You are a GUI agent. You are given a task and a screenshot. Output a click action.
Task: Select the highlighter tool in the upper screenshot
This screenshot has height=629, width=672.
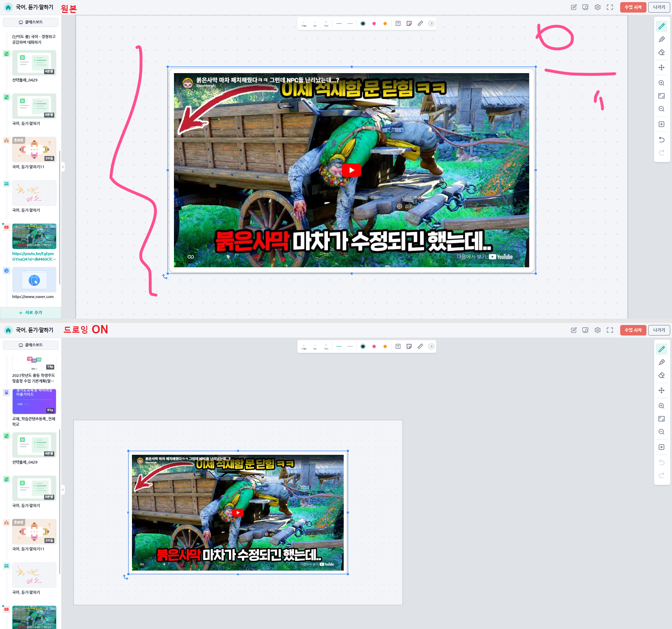[x=661, y=39]
